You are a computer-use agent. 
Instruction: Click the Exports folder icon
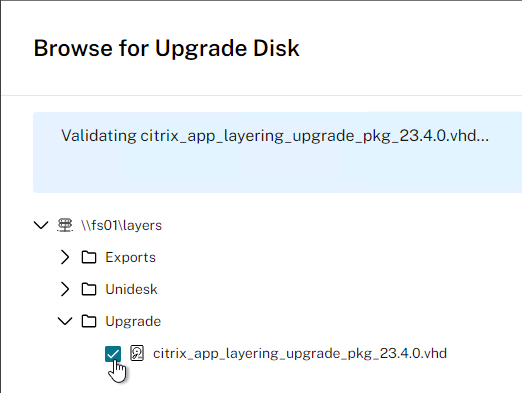tap(89, 257)
